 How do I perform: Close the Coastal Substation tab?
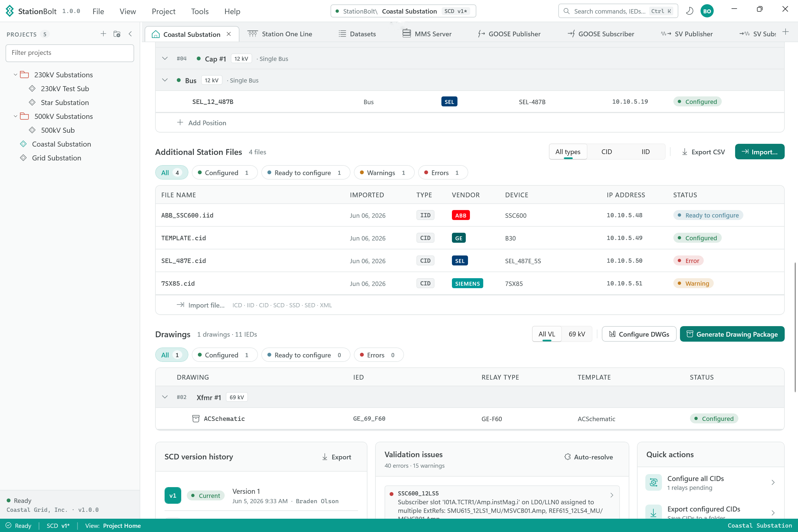[229, 34]
